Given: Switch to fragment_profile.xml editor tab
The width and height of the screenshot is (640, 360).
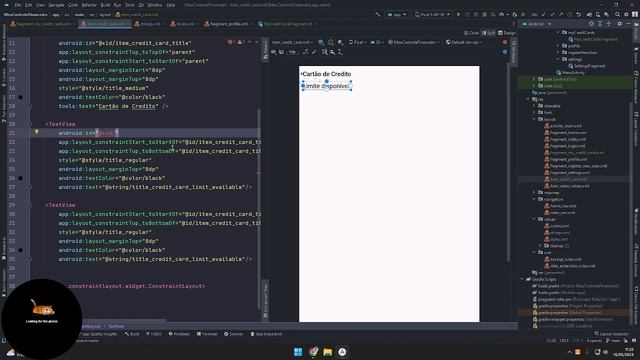Looking at the screenshot, I should pos(229,24).
